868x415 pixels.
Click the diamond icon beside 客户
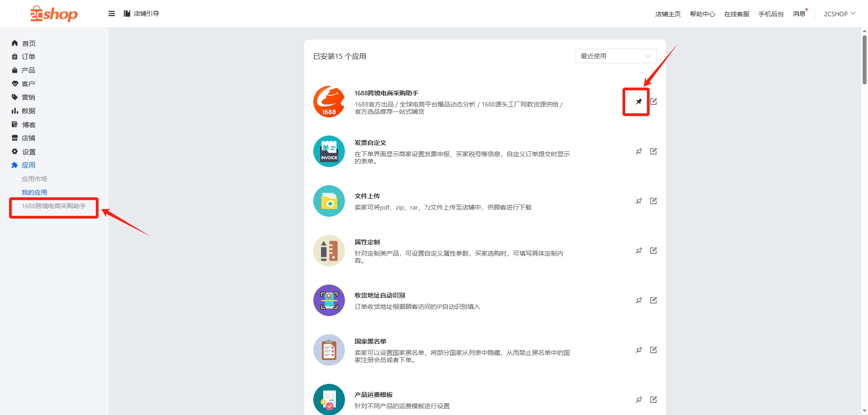coord(14,84)
